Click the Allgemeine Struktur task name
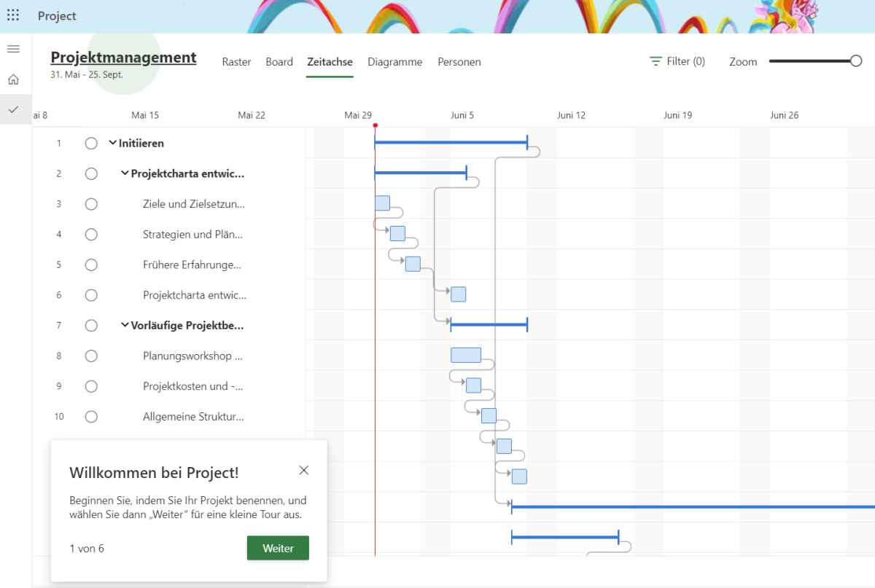The width and height of the screenshot is (875, 588). (193, 417)
